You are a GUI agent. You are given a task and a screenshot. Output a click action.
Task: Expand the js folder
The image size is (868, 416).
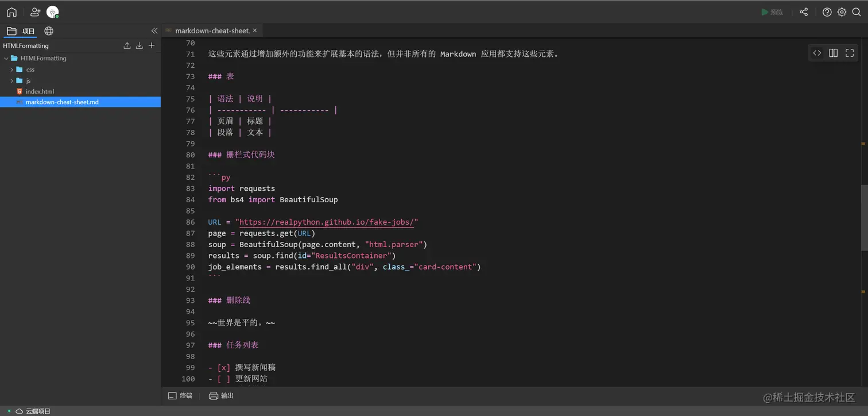point(11,80)
